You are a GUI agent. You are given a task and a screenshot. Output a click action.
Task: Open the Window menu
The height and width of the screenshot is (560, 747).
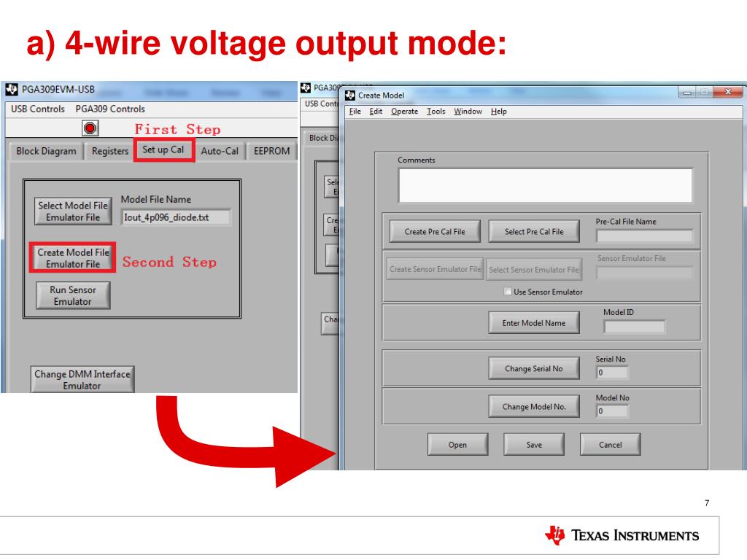pyautogui.click(x=468, y=112)
